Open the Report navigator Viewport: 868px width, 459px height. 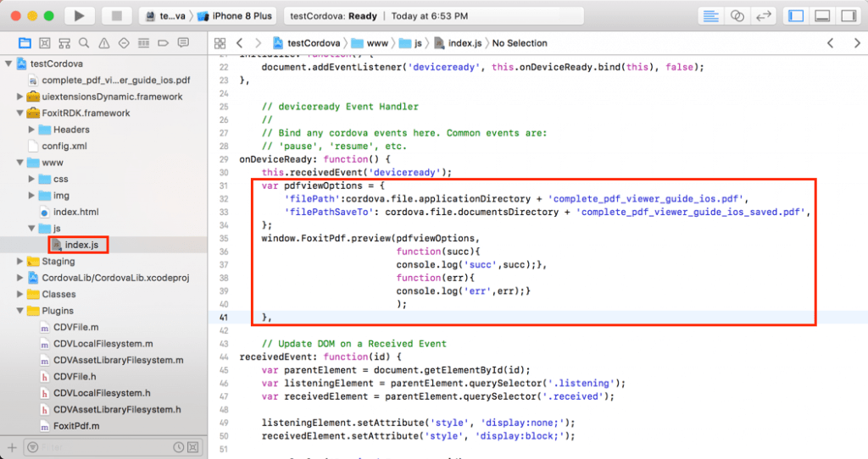183,43
